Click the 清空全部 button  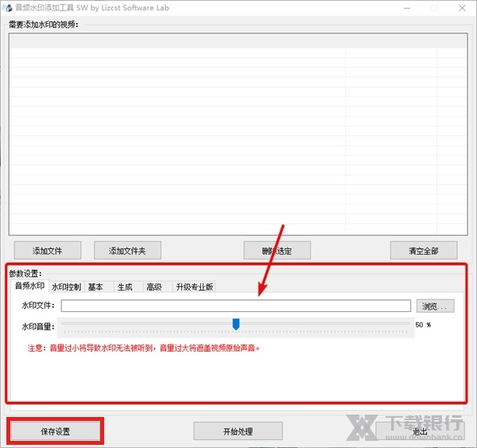(x=424, y=251)
